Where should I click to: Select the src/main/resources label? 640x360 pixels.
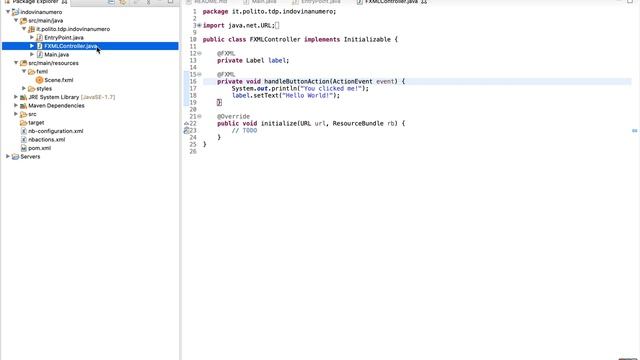coord(53,63)
